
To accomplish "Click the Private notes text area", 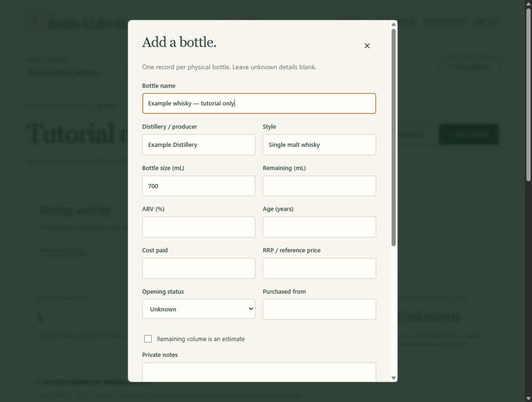I will coord(259,372).
